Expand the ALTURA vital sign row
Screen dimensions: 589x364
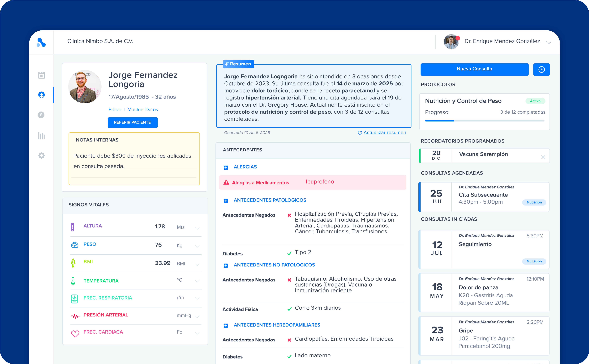pyautogui.click(x=197, y=228)
